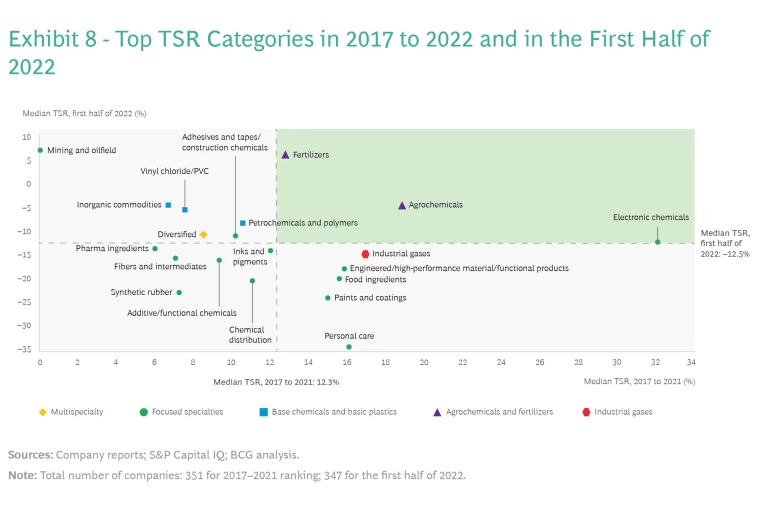768x511 pixels.
Task: Click the Electronic chemicals green dot
Action: [657, 242]
